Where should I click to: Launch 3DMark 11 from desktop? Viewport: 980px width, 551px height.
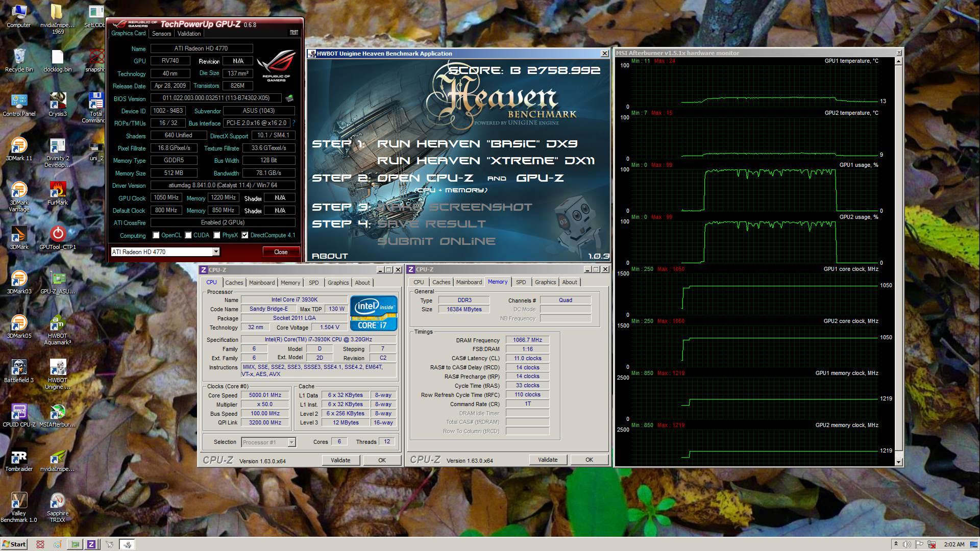pyautogui.click(x=19, y=149)
